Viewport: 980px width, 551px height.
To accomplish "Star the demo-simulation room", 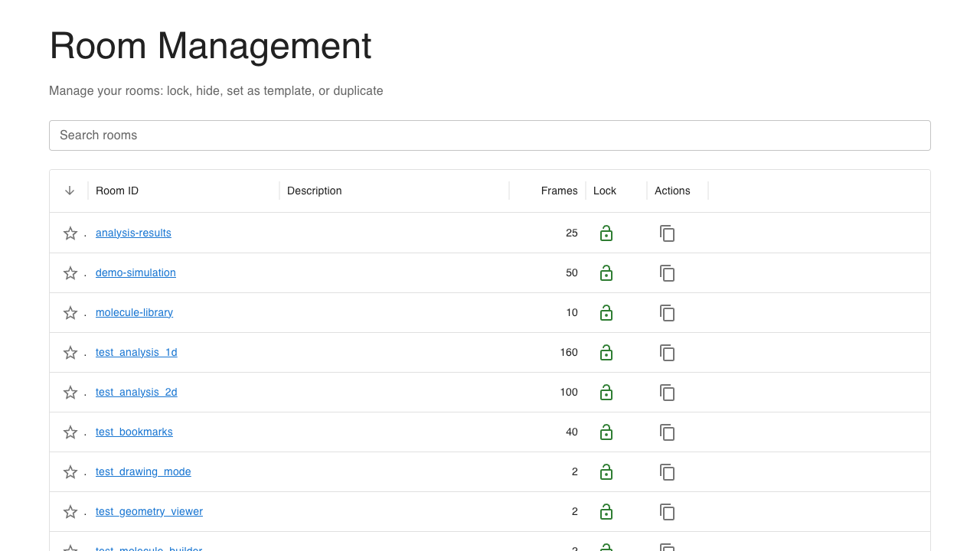I will (70, 273).
